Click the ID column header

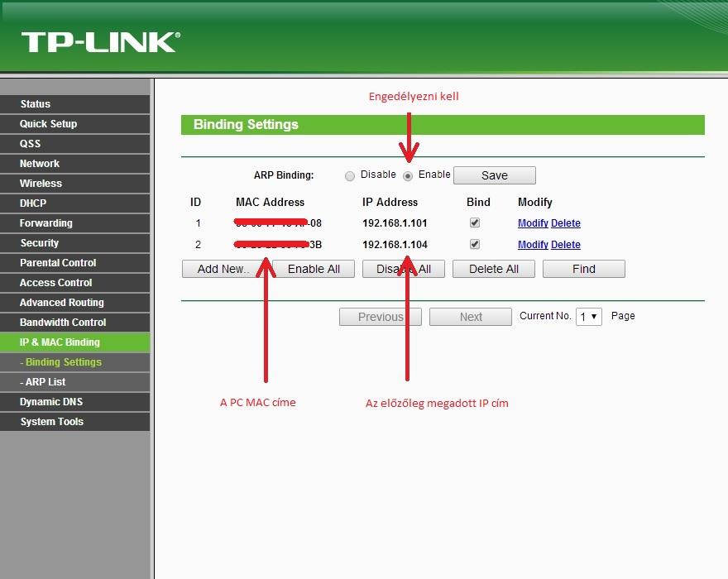pos(195,203)
